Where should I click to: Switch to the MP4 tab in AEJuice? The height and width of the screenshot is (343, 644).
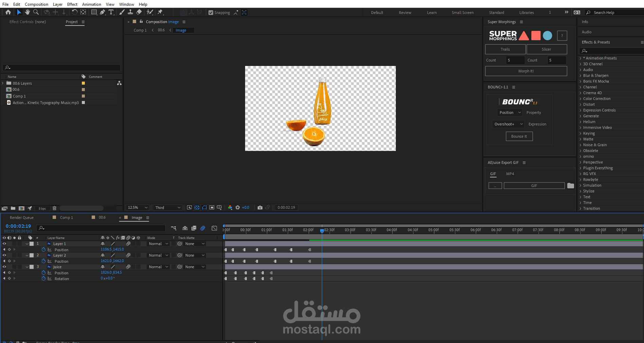510,174
